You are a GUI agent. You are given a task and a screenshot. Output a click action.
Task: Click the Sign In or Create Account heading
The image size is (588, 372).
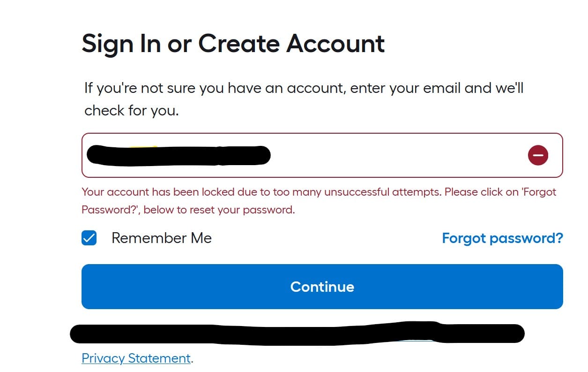tap(233, 44)
